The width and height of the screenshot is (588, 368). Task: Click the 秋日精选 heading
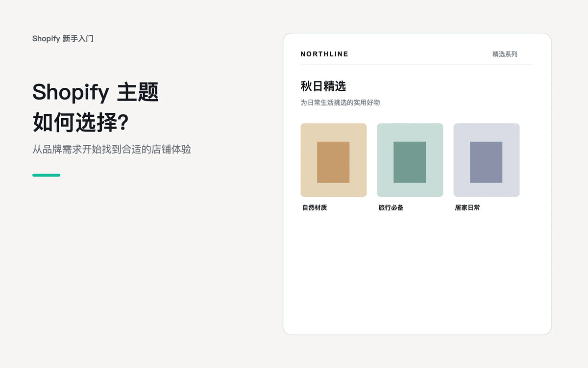tap(323, 86)
